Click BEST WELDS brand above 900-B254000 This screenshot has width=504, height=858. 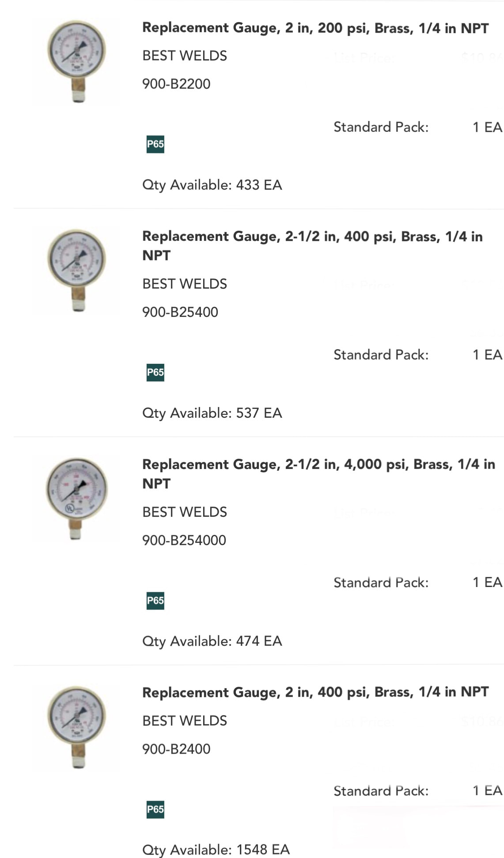tap(185, 512)
